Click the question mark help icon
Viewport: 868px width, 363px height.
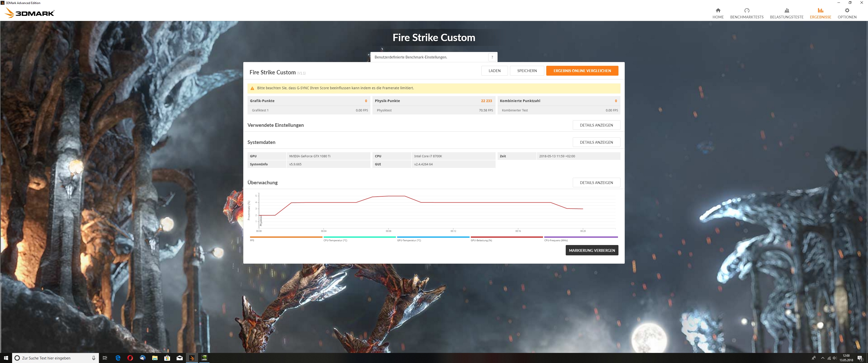pyautogui.click(x=492, y=57)
